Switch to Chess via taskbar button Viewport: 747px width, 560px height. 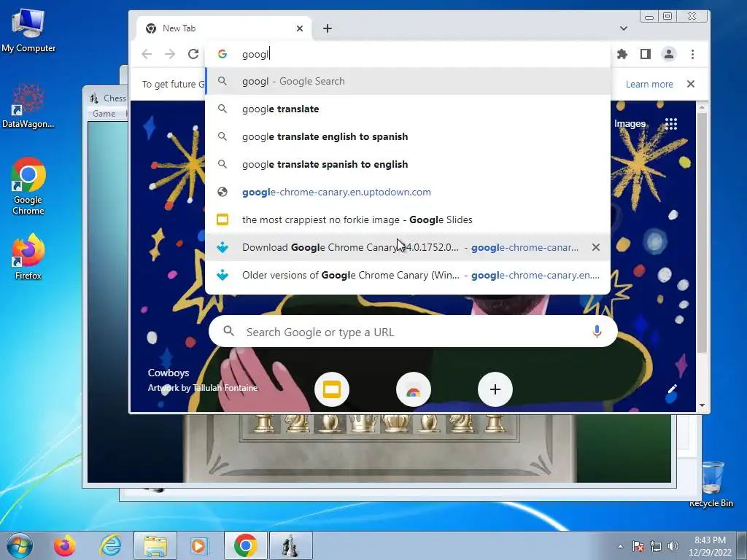click(290, 545)
